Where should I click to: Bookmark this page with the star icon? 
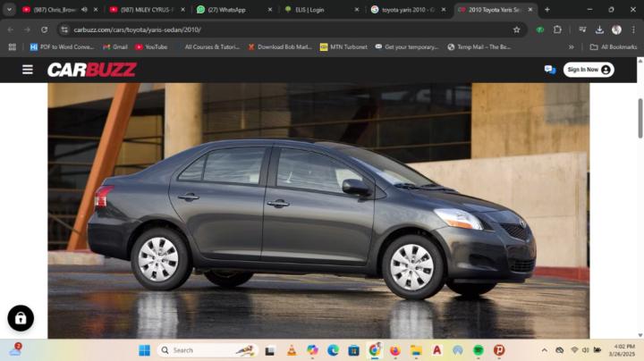516,29
